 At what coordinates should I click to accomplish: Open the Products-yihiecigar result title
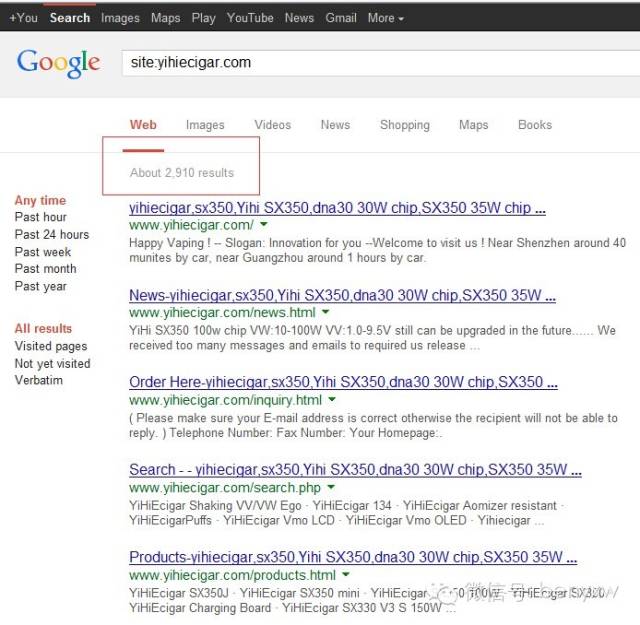click(x=353, y=557)
